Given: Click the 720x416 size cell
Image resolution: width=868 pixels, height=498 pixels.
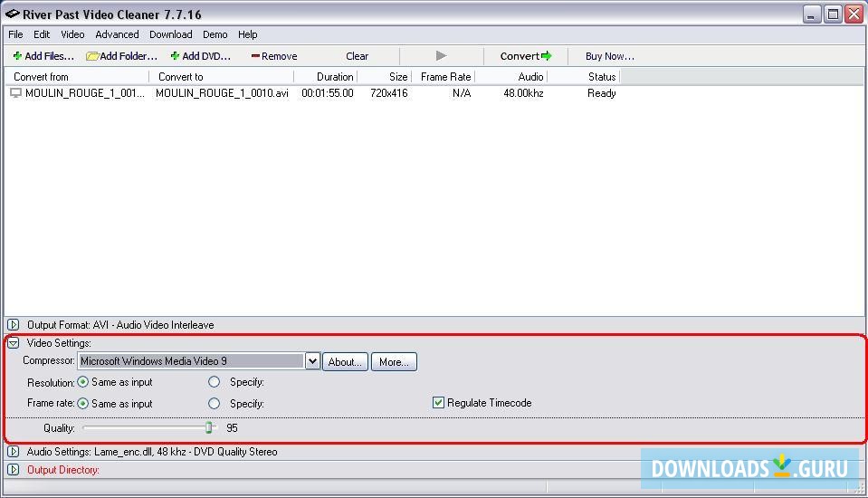Looking at the screenshot, I should (389, 93).
